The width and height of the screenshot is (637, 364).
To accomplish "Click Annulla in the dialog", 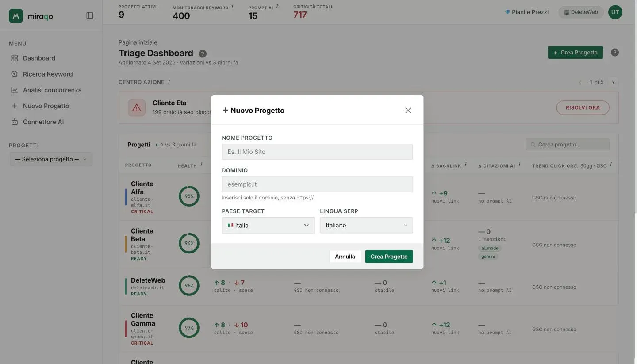I will pos(345,257).
